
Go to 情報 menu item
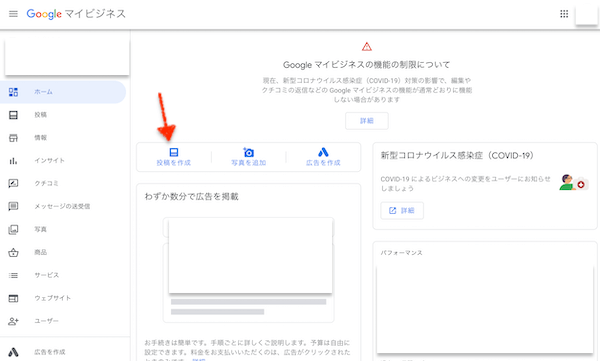coord(63,138)
